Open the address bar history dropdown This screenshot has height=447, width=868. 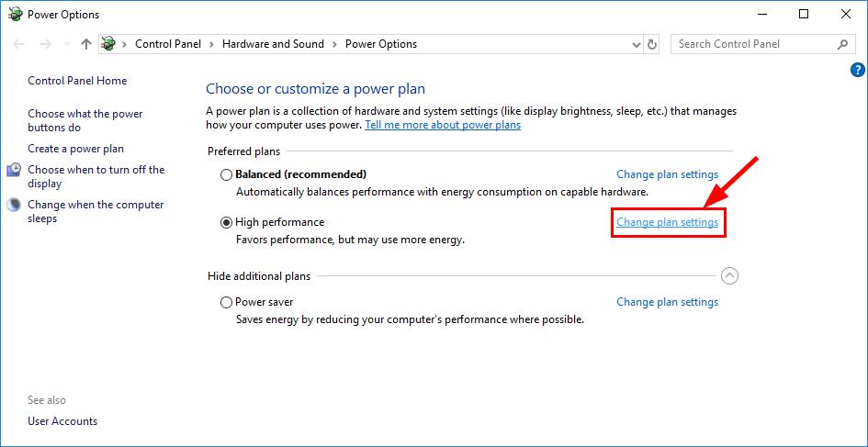click(637, 44)
